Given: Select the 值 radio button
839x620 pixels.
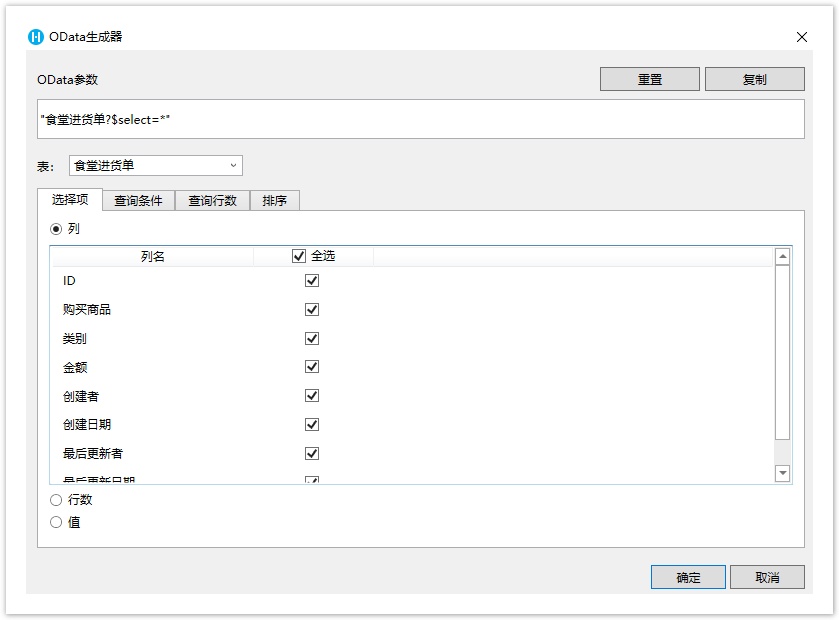Looking at the screenshot, I should pyautogui.click(x=56, y=522).
